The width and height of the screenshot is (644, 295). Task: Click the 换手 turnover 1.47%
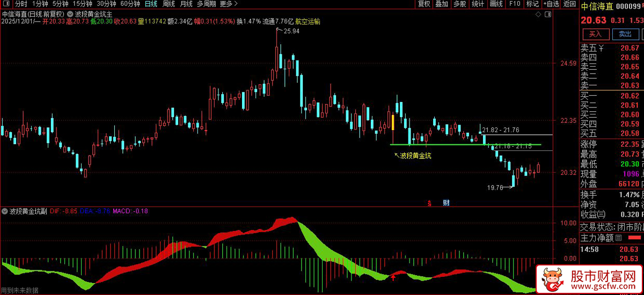[x=629, y=195]
